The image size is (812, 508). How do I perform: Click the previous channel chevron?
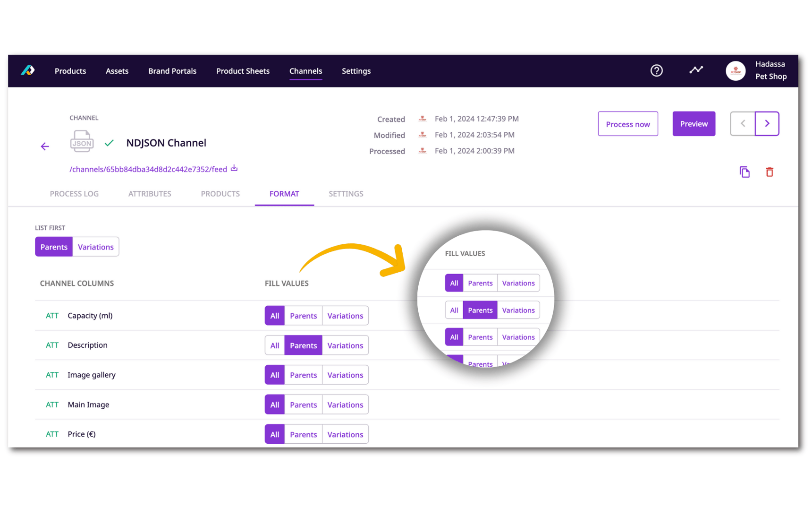tap(742, 123)
